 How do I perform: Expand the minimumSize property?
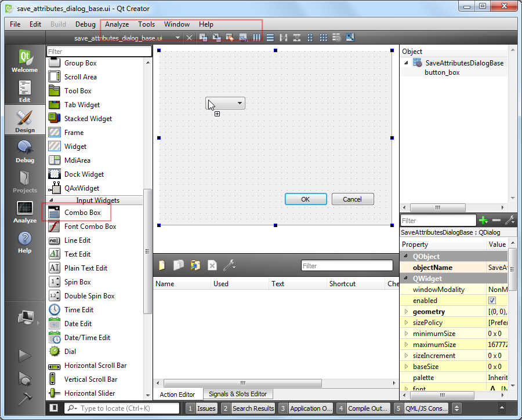406,334
